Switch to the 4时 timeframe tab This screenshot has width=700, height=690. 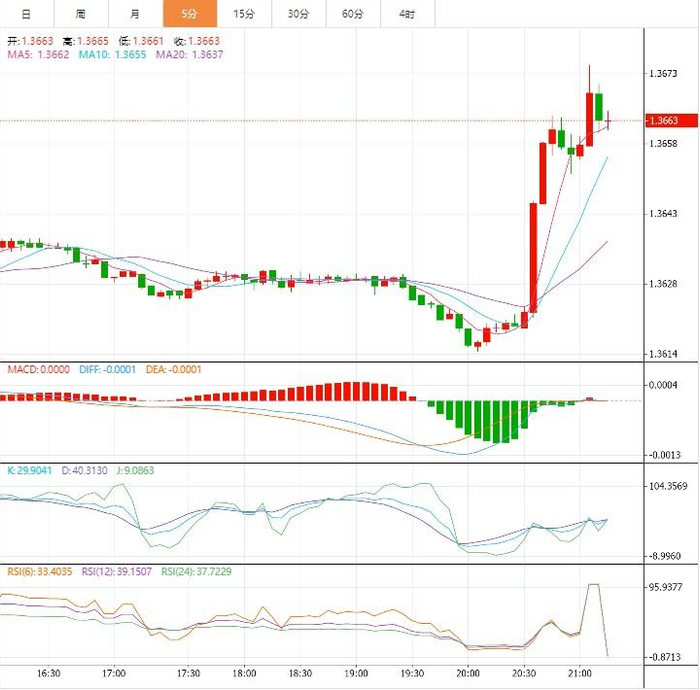click(x=408, y=14)
